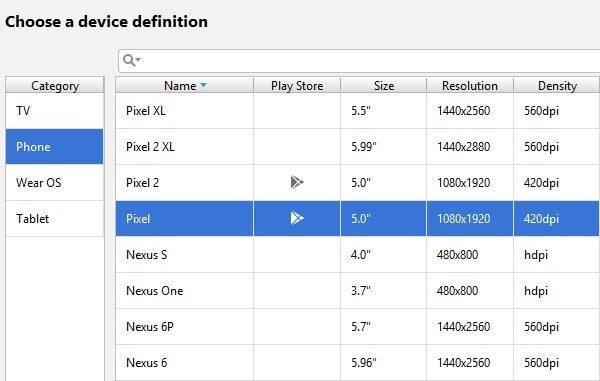Click the 4.0" size cell

[x=383, y=255]
